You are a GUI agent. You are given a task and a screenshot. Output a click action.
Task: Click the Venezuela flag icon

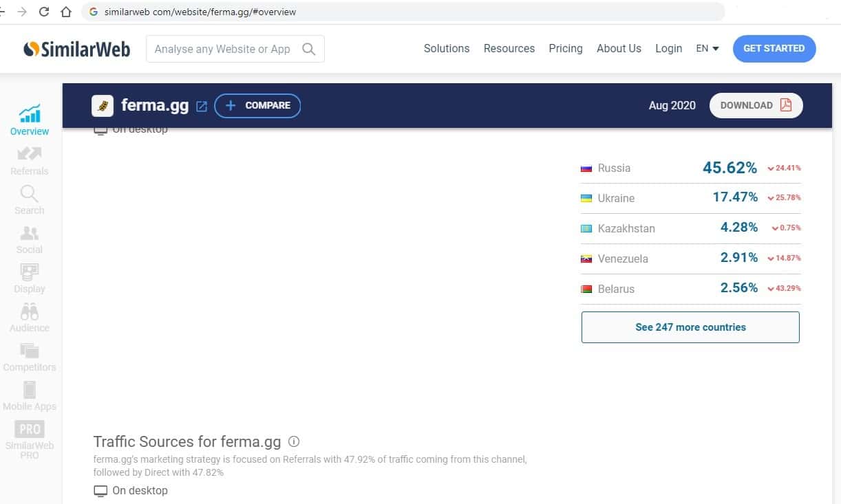pos(586,259)
